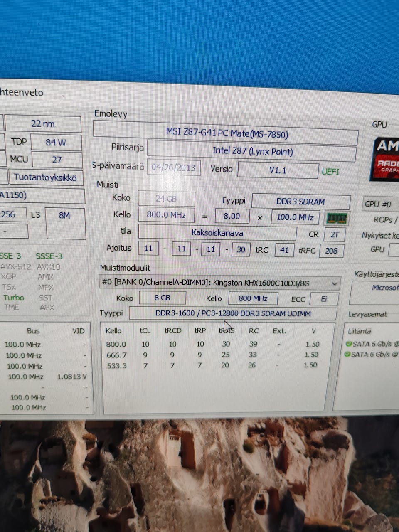
Task: Click the SSSE-3 feature label
Action: [x=49, y=256]
